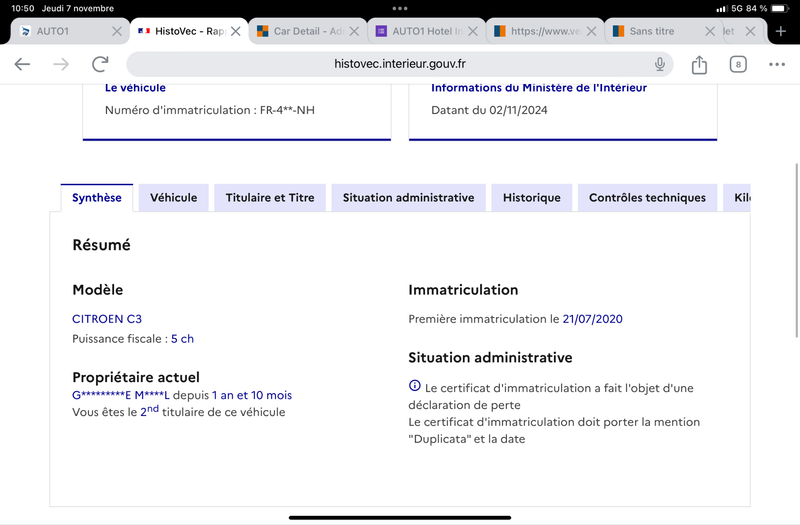Click the 'Le véhicule' heading
The width and height of the screenshot is (800, 525).
click(x=135, y=88)
